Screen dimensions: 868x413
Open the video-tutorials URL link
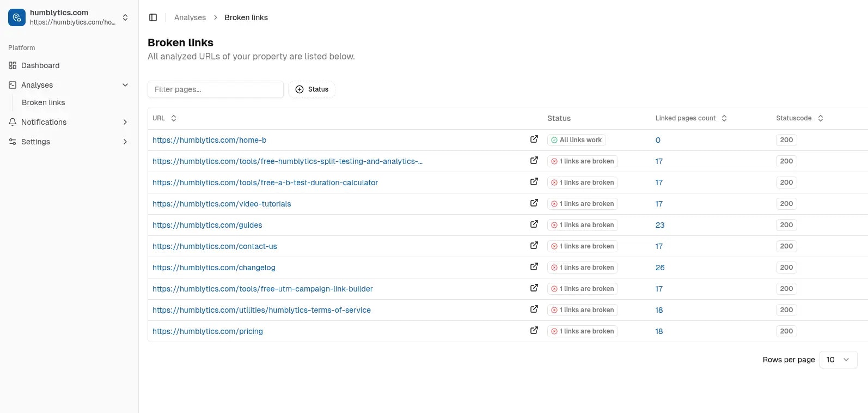click(222, 204)
